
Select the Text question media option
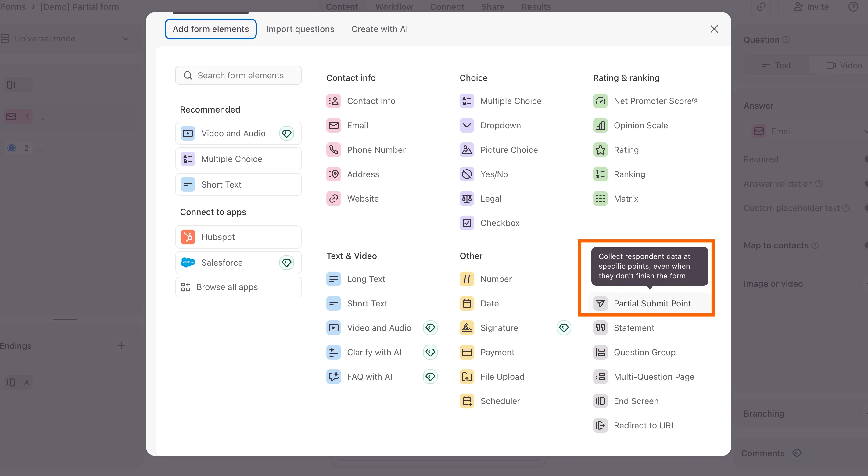pyautogui.click(x=776, y=65)
